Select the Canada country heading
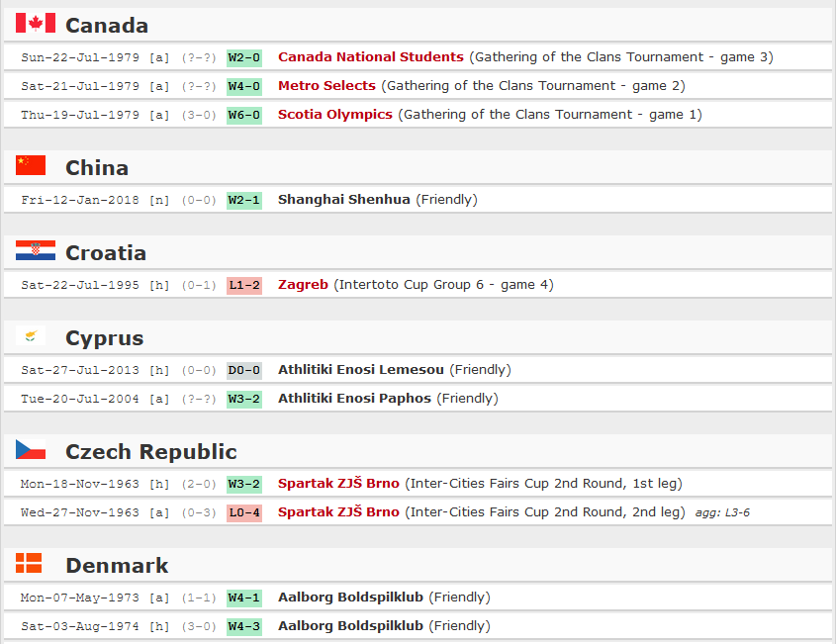The image size is (836, 644). coord(107,26)
